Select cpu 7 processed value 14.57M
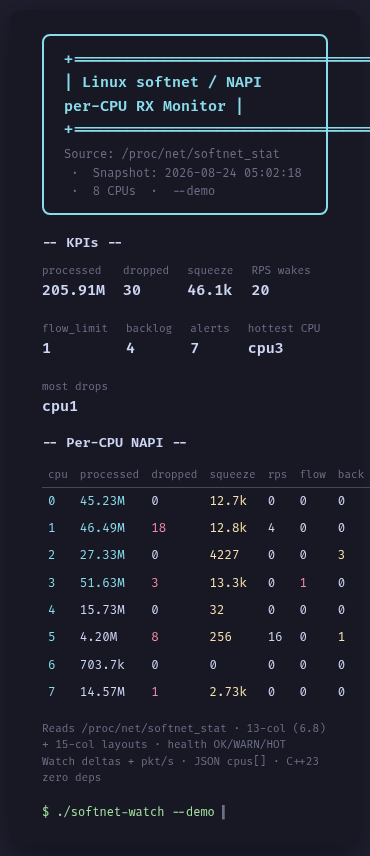Viewport: 370px width, 856px height. pos(102,692)
